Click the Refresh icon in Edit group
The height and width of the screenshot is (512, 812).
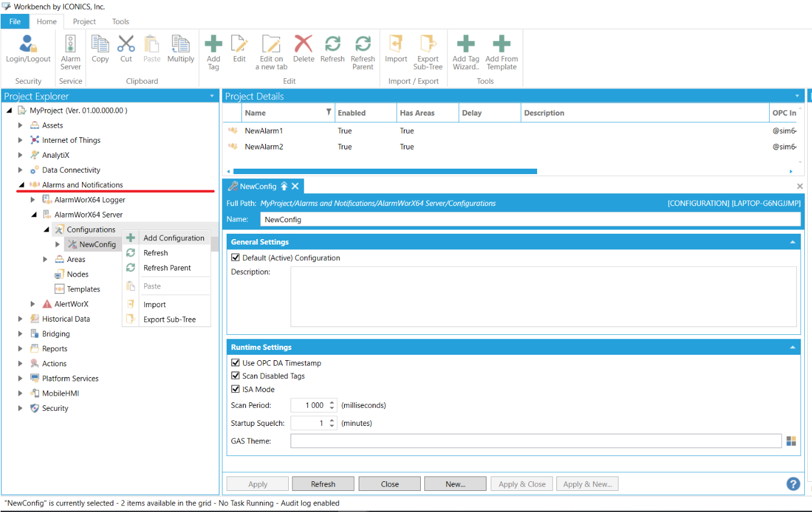coord(332,45)
